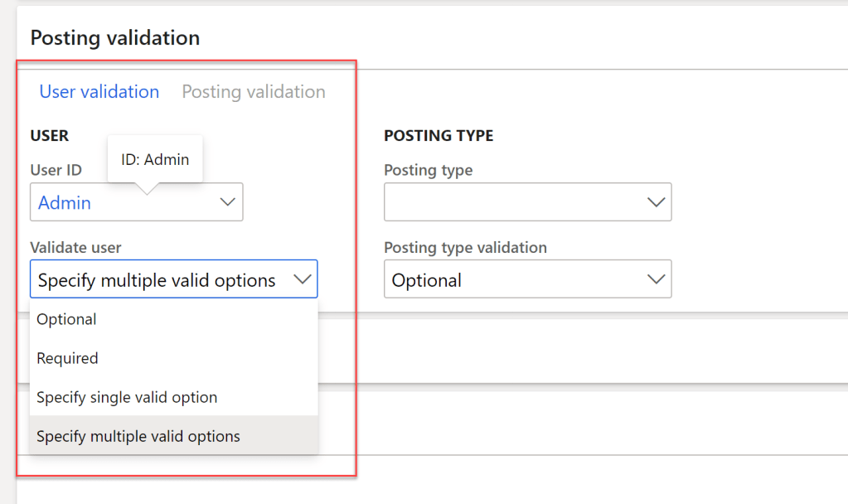The height and width of the screenshot is (504, 848).
Task: Open the Posting type validation chevron
Action: [656, 280]
